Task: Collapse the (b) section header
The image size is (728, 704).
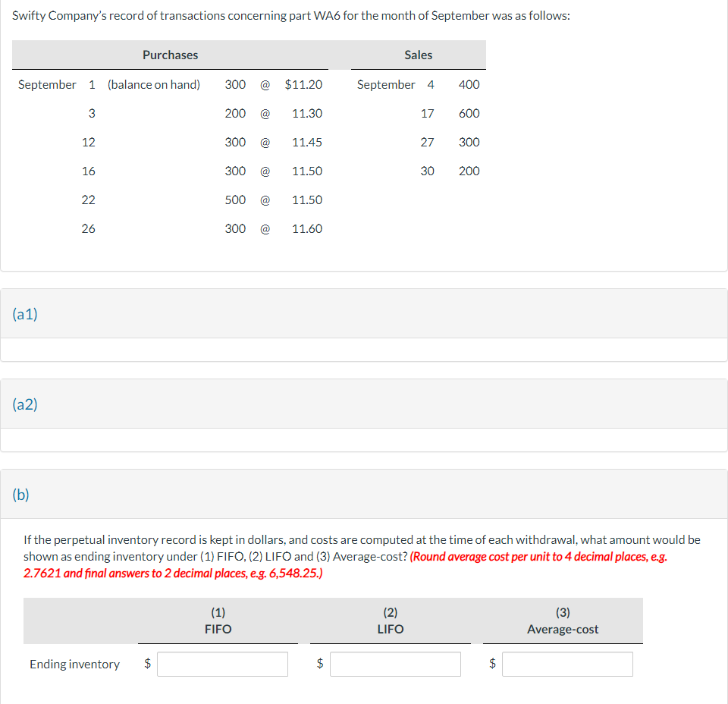Action: click(19, 494)
